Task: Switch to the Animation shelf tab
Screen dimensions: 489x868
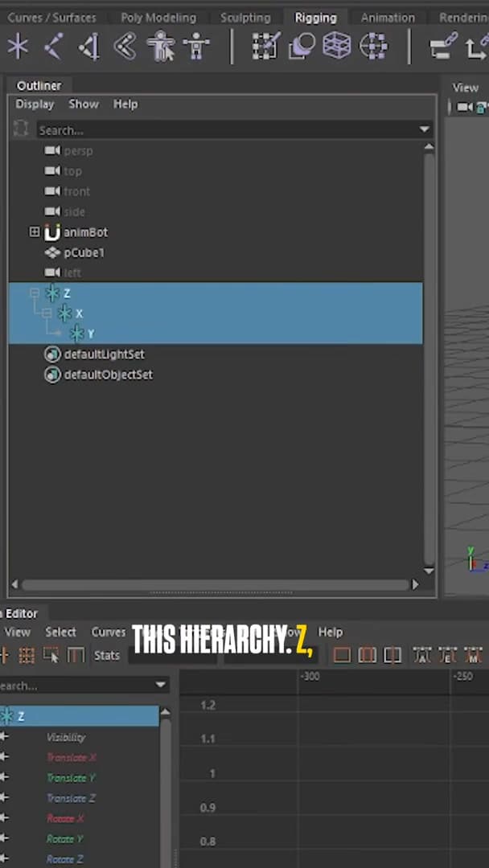Action: point(388,18)
